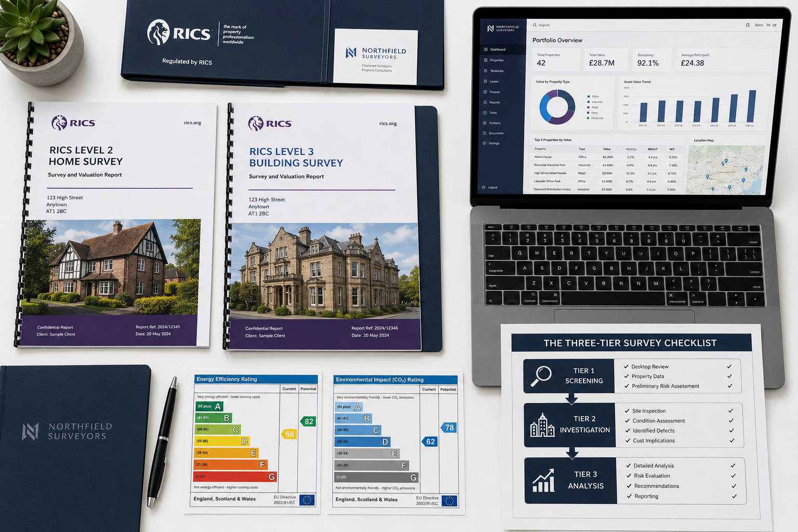The image size is (798, 532).
Task: Click the Contacts icon in the sidebar
Action: point(485,123)
